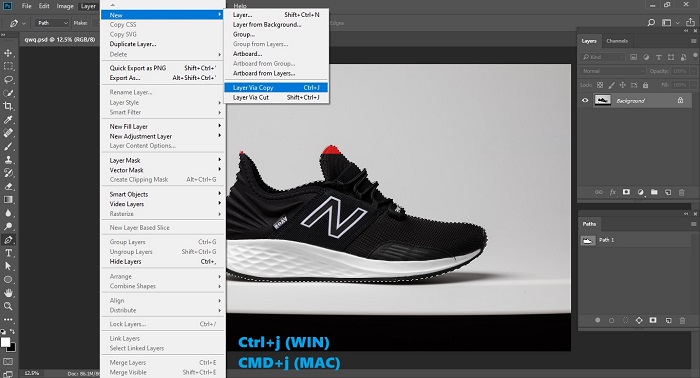Toggle Quick Mask mode button
700x378 pixels.
pyautogui.click(x=8, y=361)
